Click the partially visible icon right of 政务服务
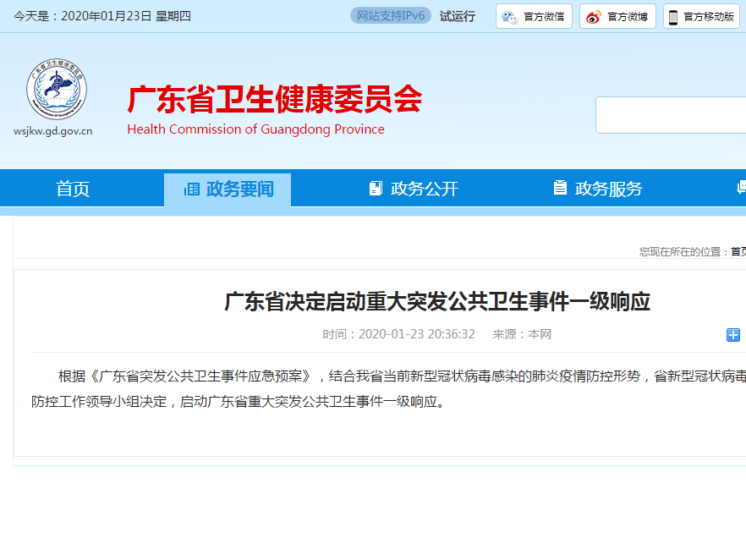 (741, 189)
